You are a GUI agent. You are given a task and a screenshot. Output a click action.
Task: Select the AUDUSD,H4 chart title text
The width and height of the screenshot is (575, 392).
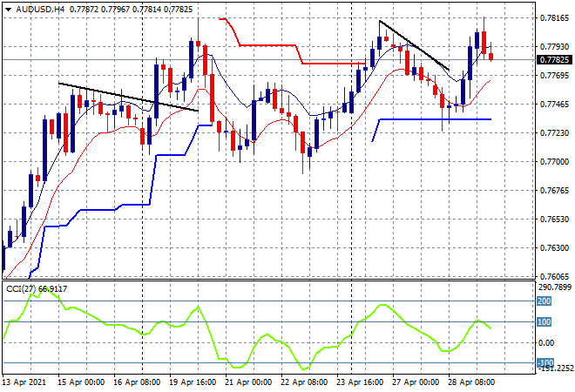[40, 10]
